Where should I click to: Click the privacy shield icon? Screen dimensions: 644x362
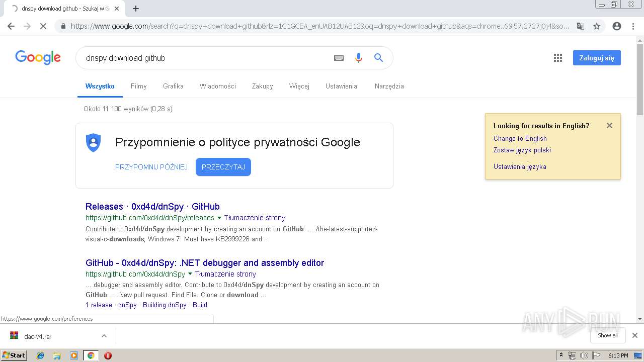(94, 143)
